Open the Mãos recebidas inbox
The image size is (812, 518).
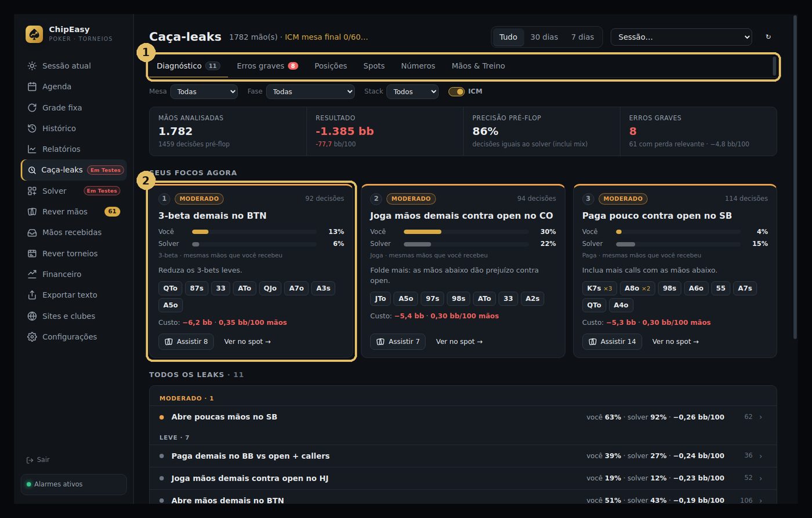pyautogui.click(x=74, y=233)
